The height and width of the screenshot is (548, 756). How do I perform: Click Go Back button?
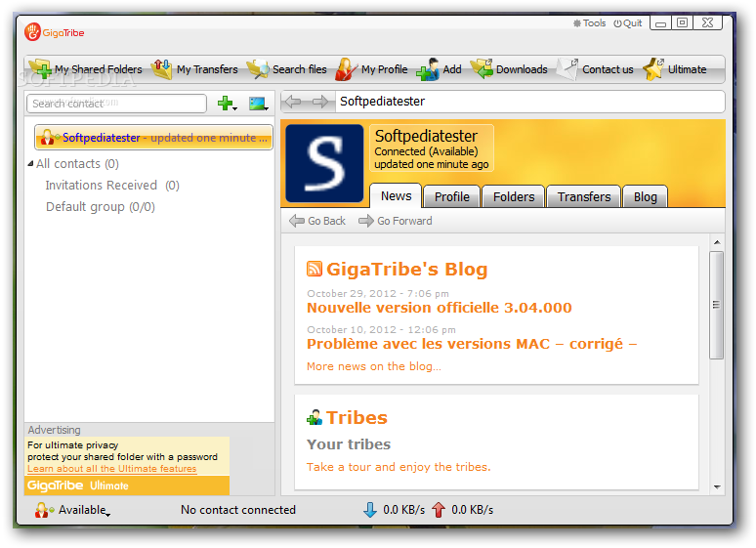(x=317, y=221)
